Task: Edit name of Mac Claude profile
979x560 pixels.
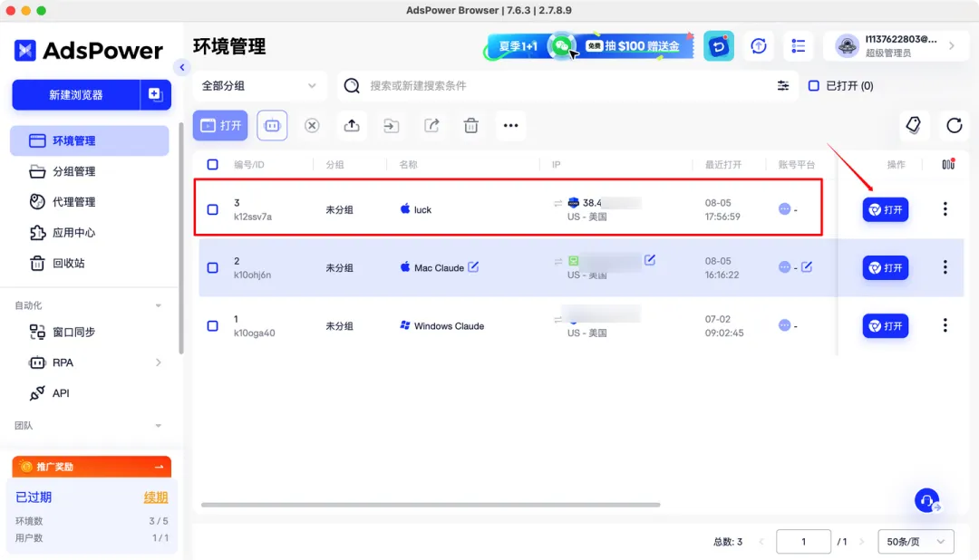Action: click(473, 267)
